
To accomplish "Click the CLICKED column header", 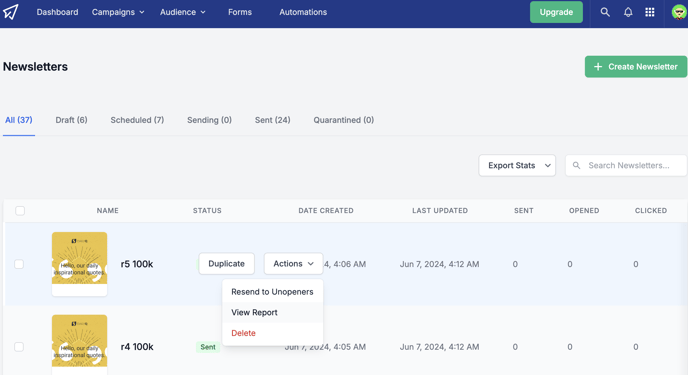I will (x=651, y=211).
